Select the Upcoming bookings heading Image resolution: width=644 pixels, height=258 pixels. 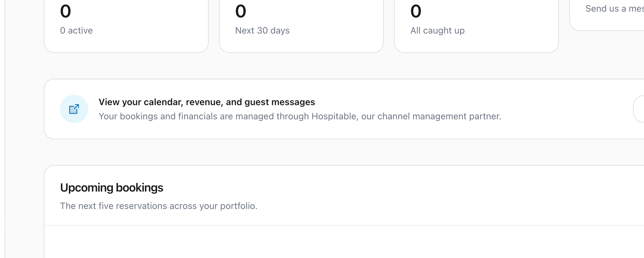(x=112, y=187)
